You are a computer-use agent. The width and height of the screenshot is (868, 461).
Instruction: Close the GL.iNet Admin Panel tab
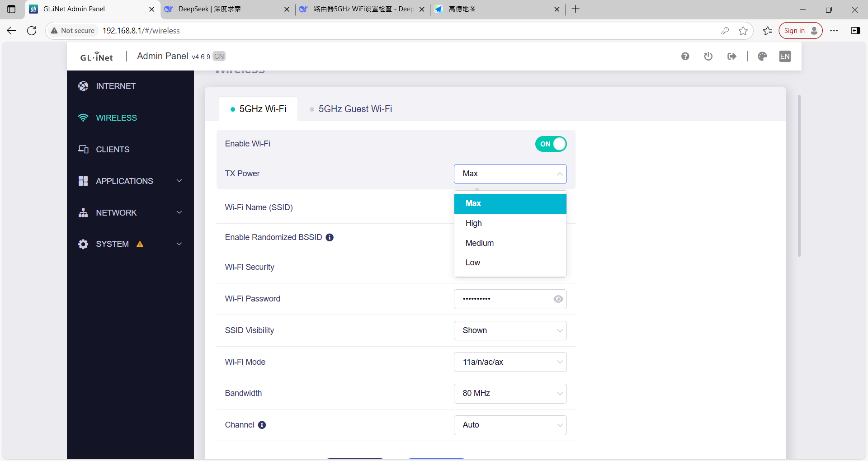(x=151, y=9)
